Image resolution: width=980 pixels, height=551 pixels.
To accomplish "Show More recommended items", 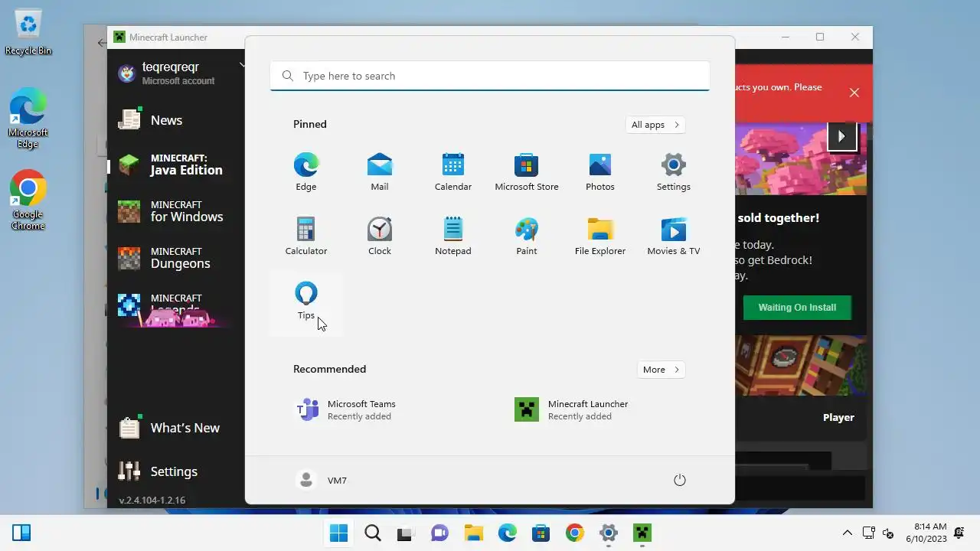I will (661, 370).
